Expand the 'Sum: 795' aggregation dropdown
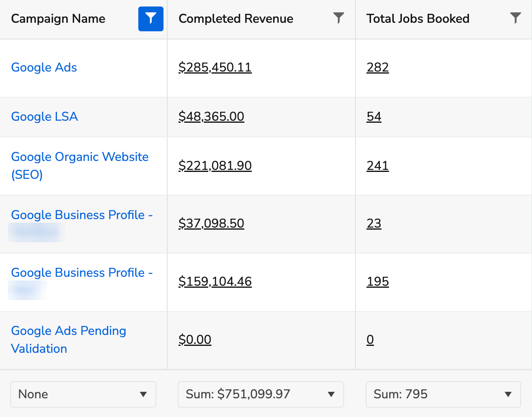532x417 pixels. point(443,394)
